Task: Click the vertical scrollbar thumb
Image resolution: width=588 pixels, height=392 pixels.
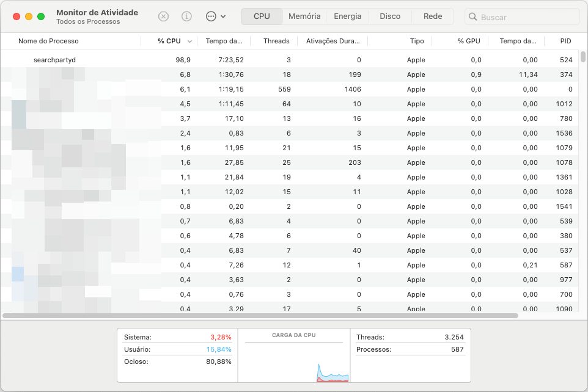Action: tap(583, 57)
